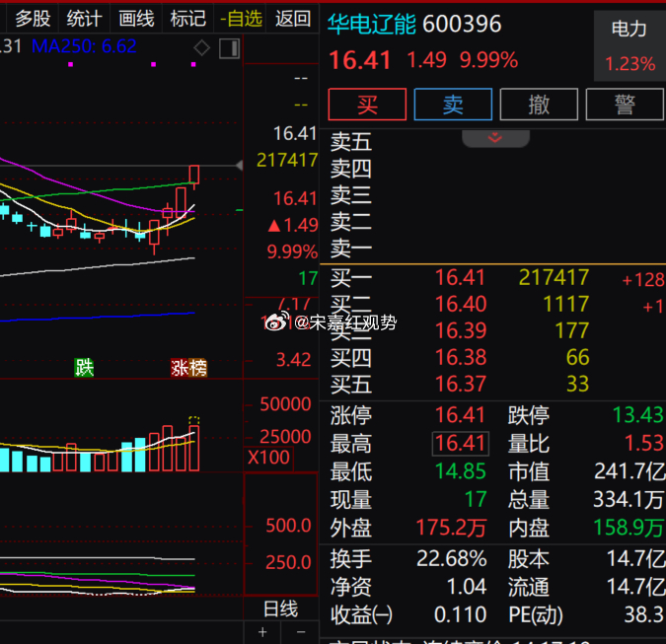This screenshot has width=666, height=644.
Task: Click the X100 volume unit label
Action: (x=268, y=458)
